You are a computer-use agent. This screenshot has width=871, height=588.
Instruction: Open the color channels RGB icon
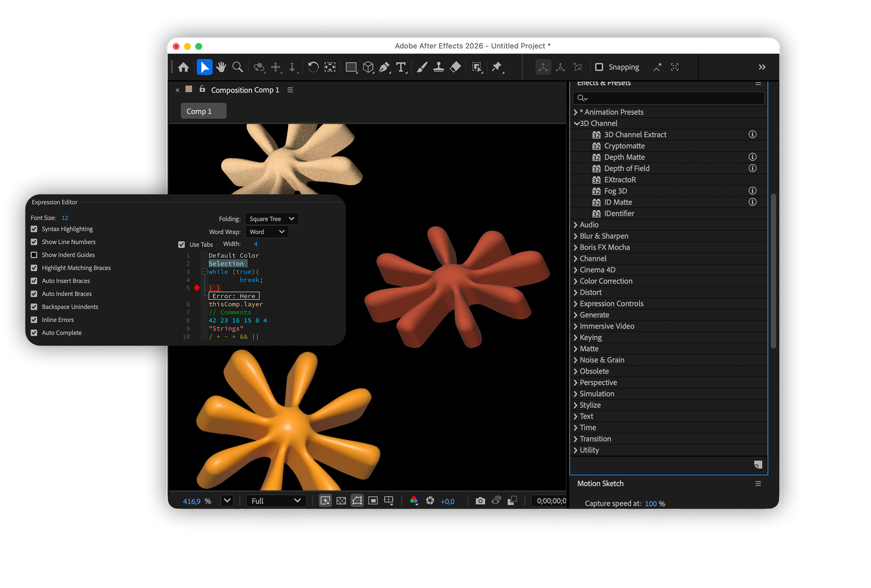(x=414, y=501)
